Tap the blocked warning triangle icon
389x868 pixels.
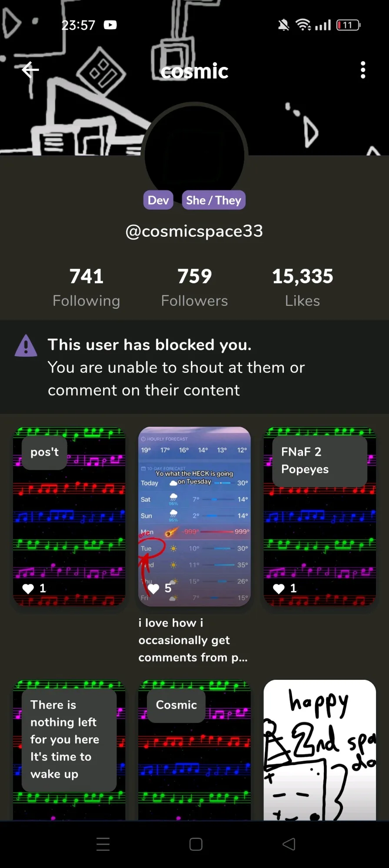click(x=26, y=345)
